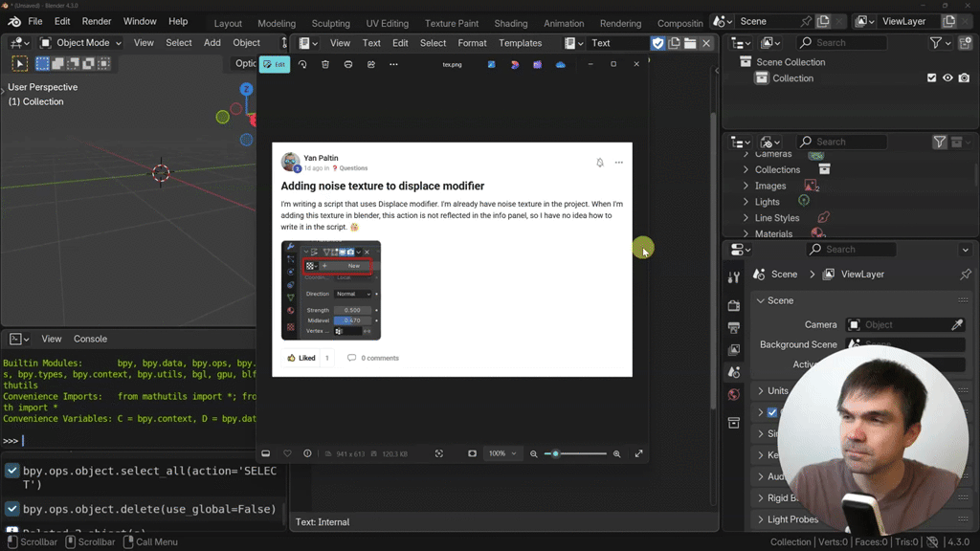Select the Scene Properties tab icon
This screenshot has height=551, width=980.
pyautogui.click(x=734, y=371)
